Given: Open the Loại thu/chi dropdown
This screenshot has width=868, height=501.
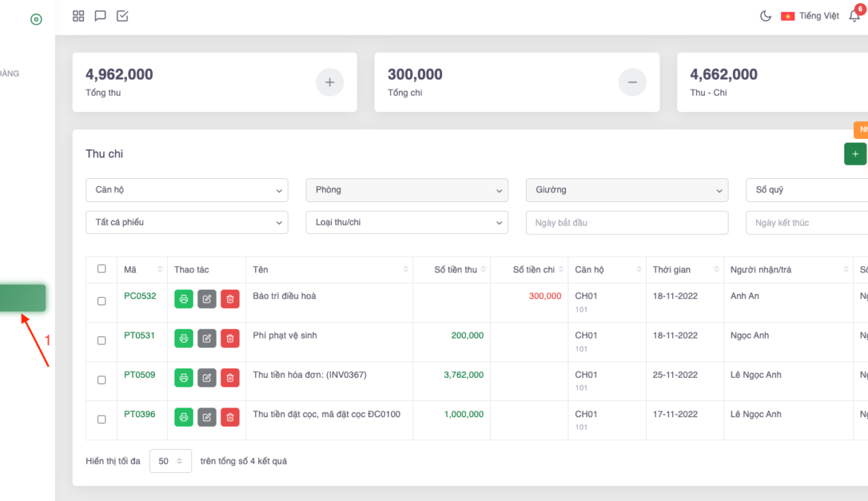Looking at the screenshot, I should click(x=407, y=223).
